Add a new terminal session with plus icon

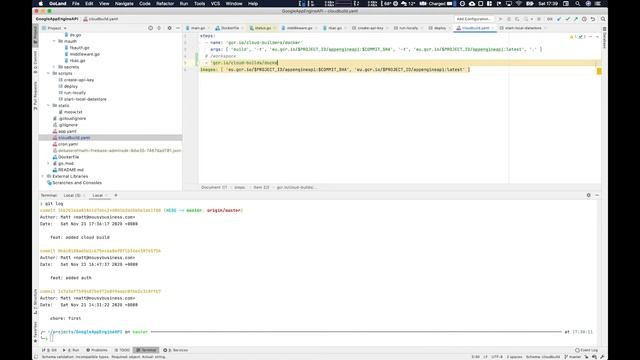tap(116, 195)
